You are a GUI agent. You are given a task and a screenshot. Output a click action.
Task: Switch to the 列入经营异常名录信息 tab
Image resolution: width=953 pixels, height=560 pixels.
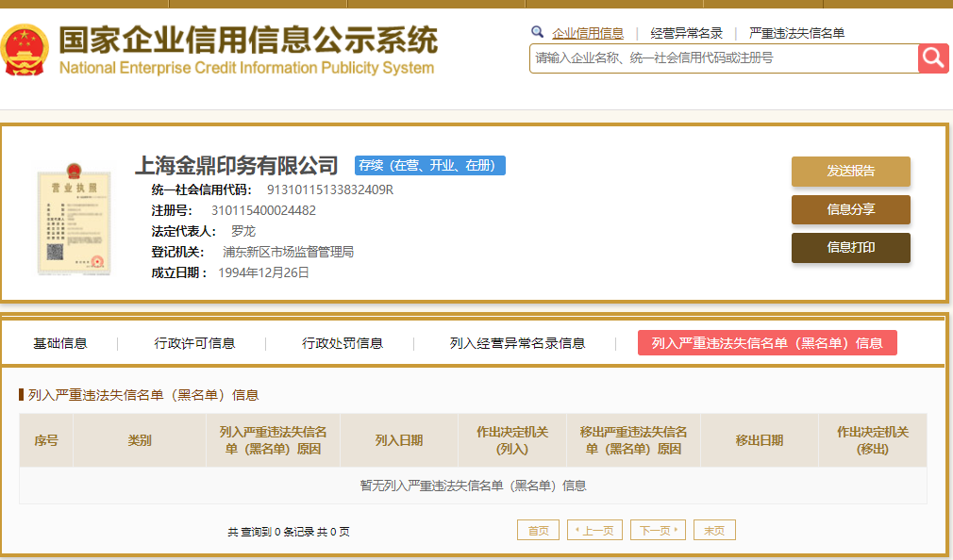click(x=517, y=344)
